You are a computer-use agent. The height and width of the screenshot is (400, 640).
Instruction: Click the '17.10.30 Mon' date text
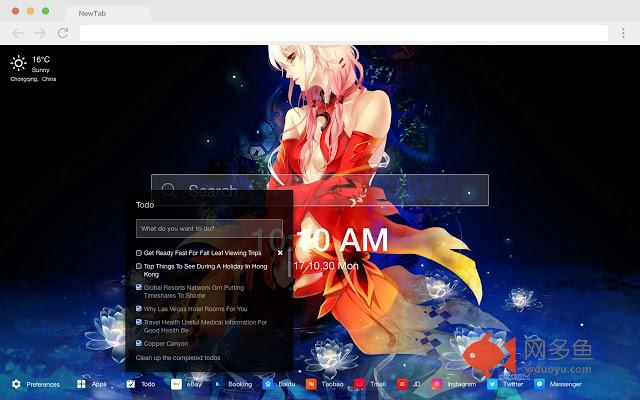click(x=326, y=266)
